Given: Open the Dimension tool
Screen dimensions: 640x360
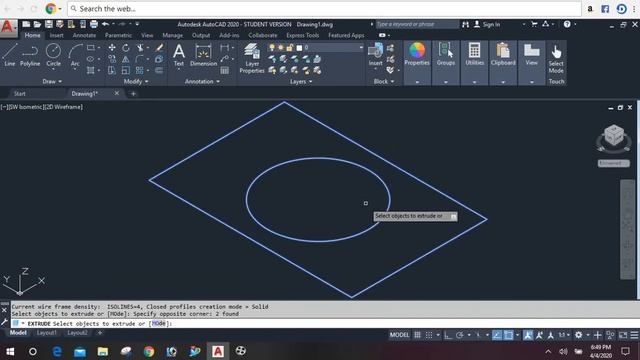Looking at the screenshot, I should (203, 55).
